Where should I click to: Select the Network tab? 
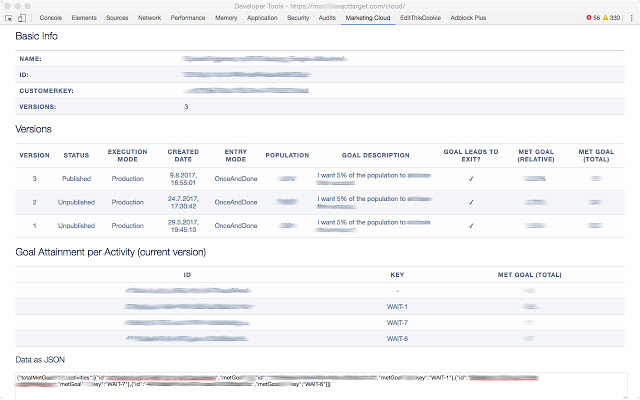tap(149, 18)
